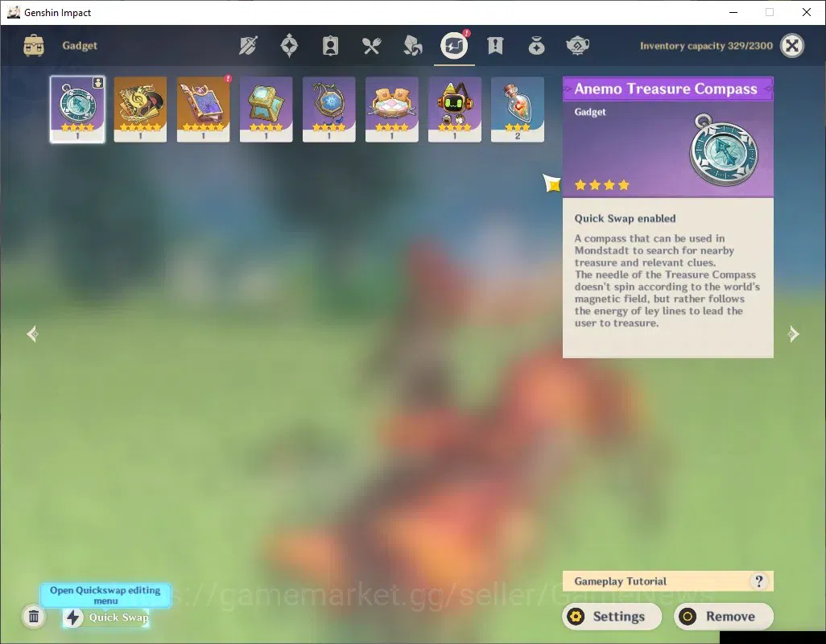Open the Quest items tab

pyautogui.click(x=495, y=46)
